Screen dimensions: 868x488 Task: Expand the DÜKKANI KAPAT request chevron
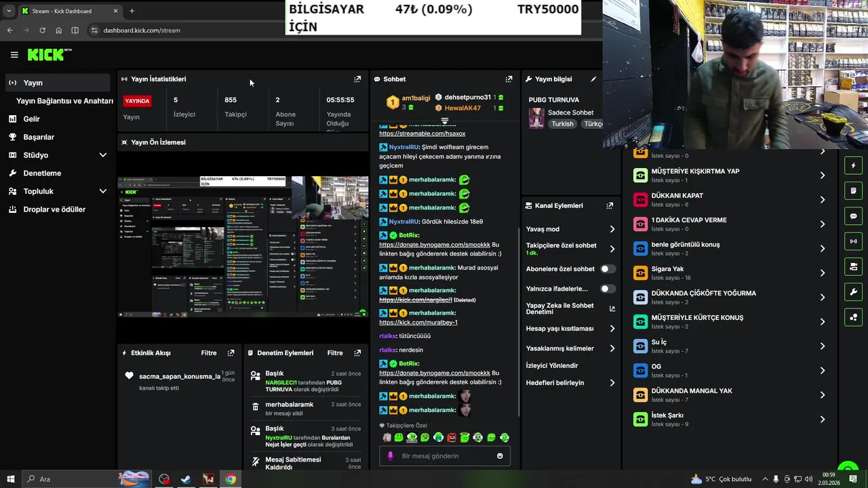click(823, 200)
